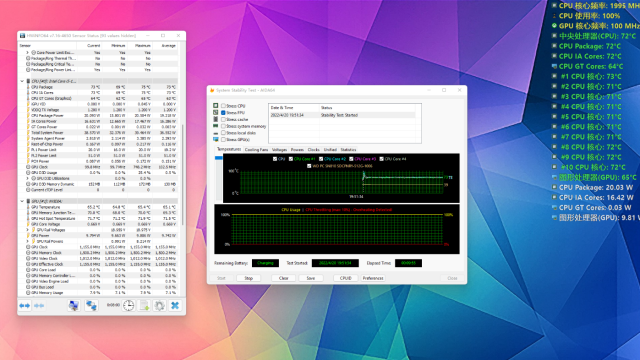The height and width of the screenshot is (360, 640).
Task: Open the Statistics tab in AIDA64
Action: [x=348, y=150]
